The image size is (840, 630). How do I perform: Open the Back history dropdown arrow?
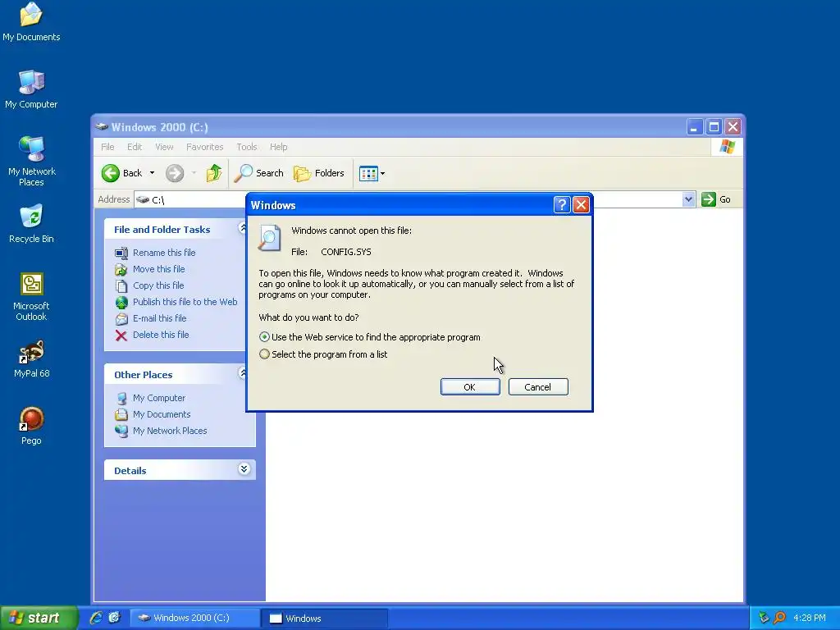152,173
